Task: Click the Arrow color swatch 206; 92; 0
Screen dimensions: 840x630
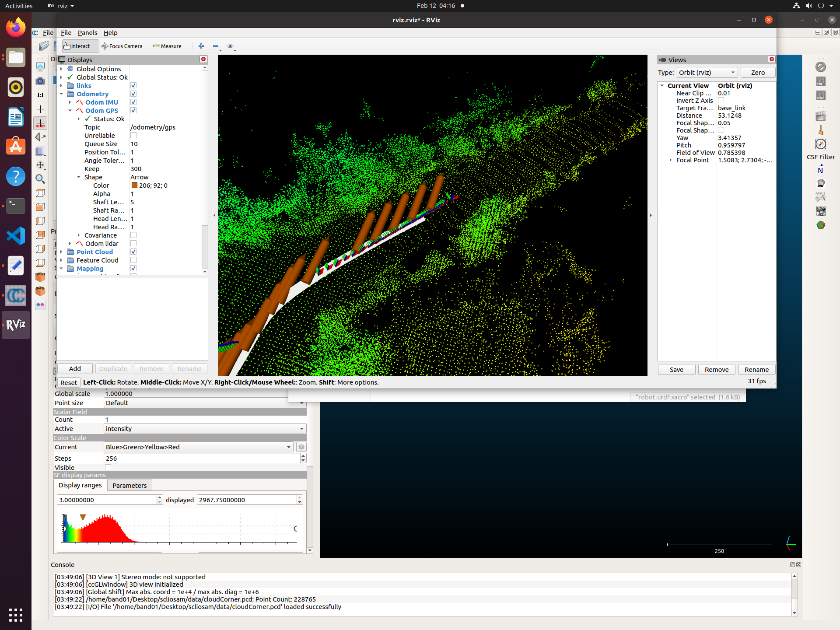Action: [x=135, y=185]
